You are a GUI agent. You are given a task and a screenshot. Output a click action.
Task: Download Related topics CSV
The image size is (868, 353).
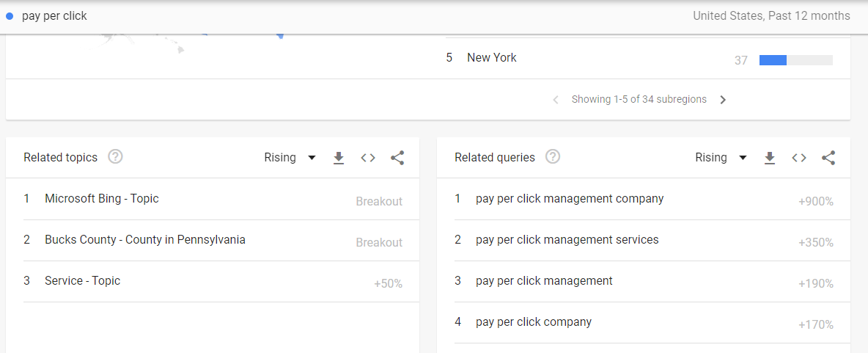point(339,158)
